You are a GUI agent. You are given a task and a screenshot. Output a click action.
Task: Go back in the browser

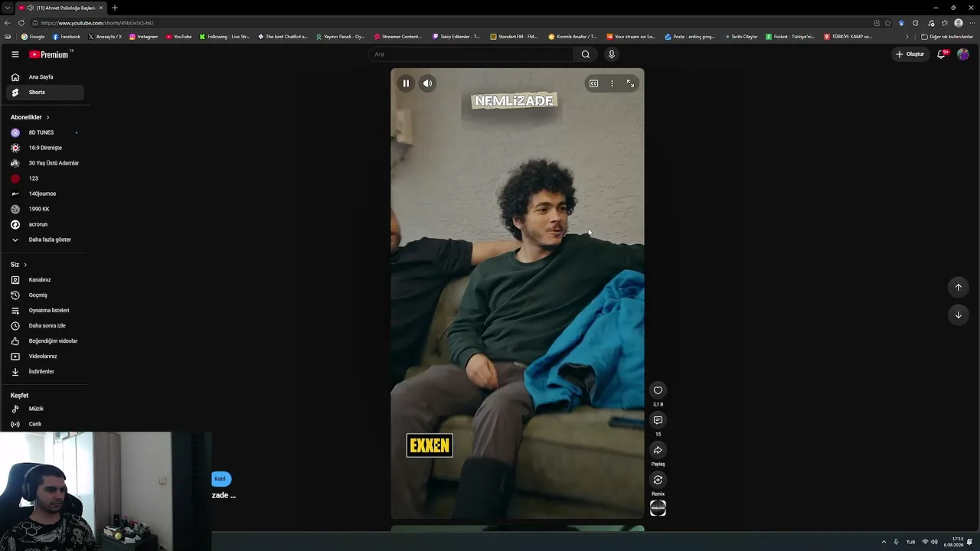pos(8,23)
